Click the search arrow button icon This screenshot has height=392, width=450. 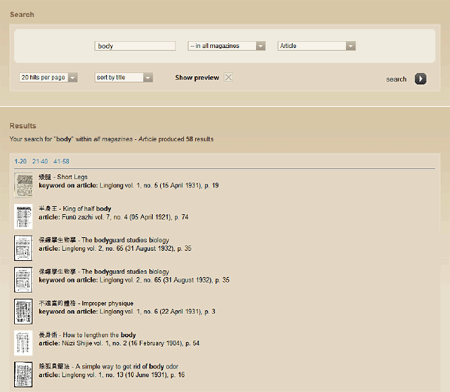(x=420, y=79)
